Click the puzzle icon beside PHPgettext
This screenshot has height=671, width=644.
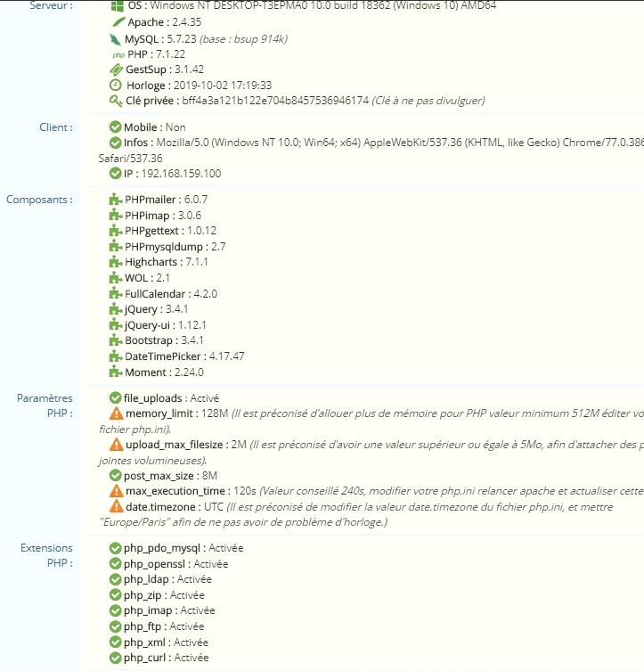point(116,231)
